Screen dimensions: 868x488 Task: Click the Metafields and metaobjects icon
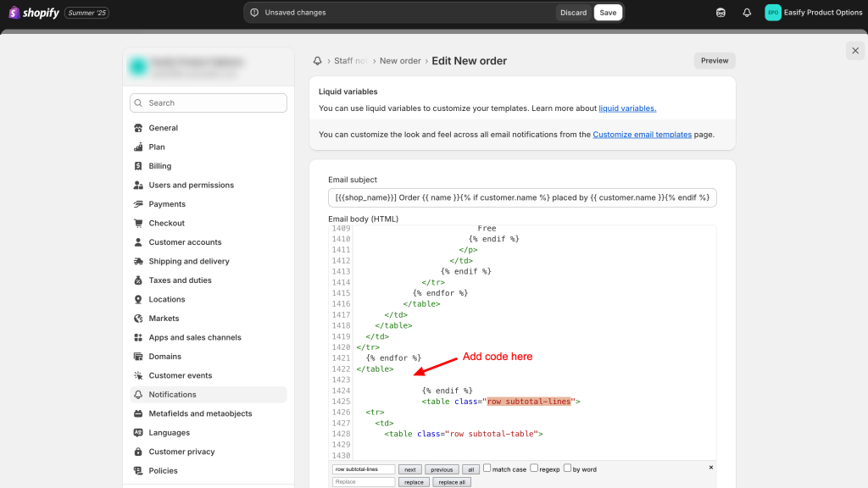tap(138, 413)
